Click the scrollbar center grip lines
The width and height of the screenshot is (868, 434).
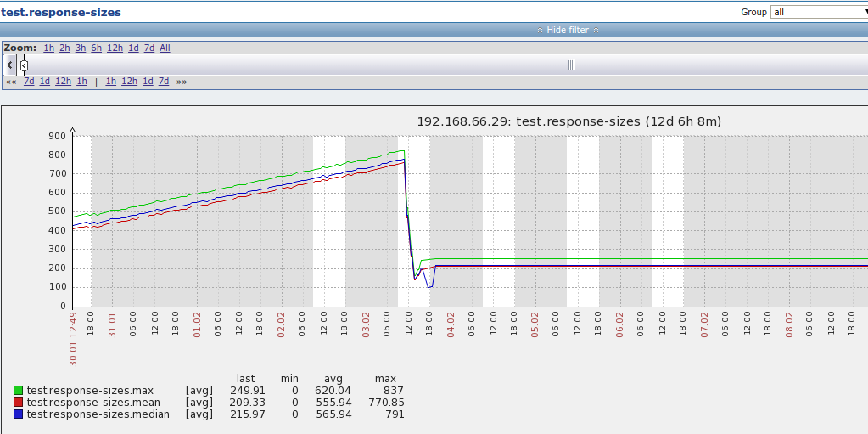pos(571,65)
